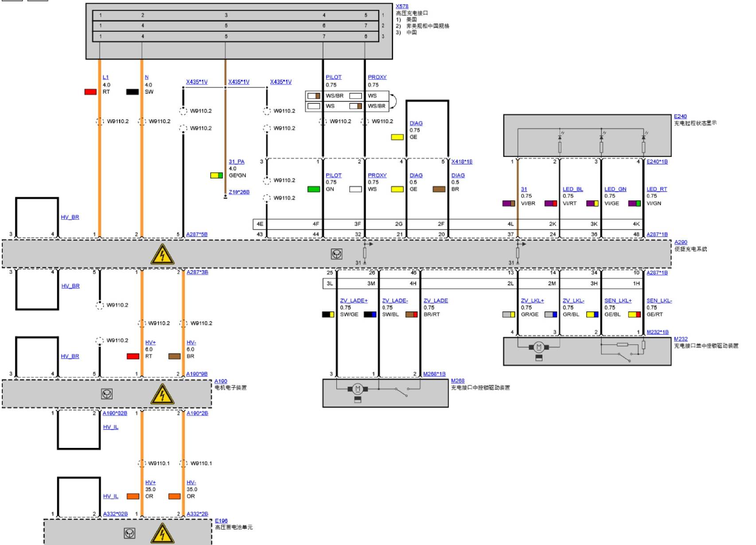Click the BR/RT swatch for ZV_LADE
Screen dimensions: 756x545
411,315
